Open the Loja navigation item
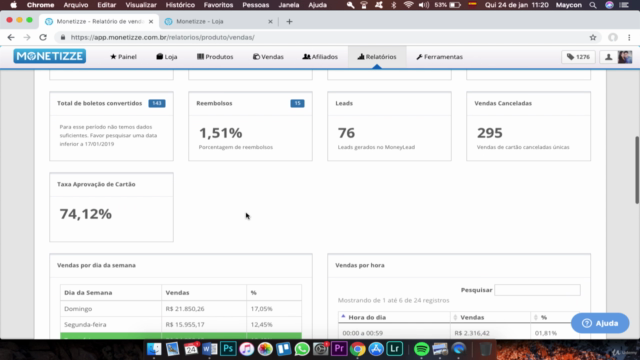The image size is (640, 360). point(167,57)
